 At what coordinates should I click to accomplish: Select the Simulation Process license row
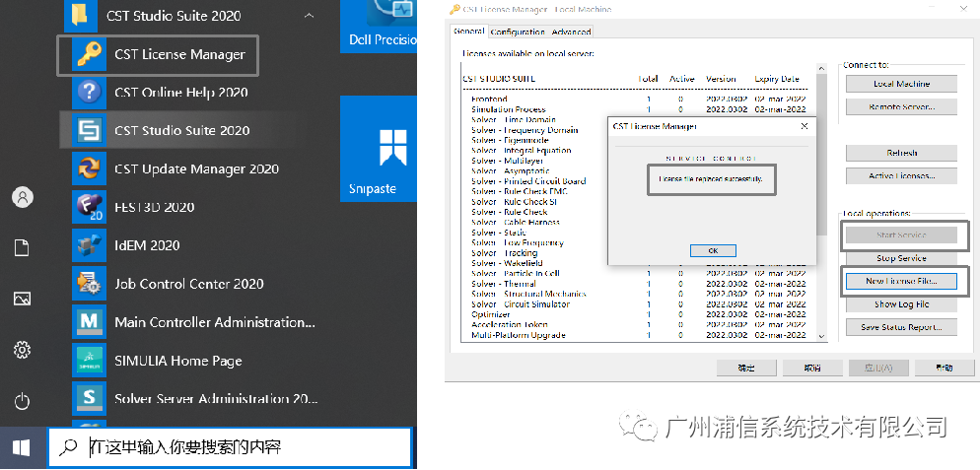(638, 109)
